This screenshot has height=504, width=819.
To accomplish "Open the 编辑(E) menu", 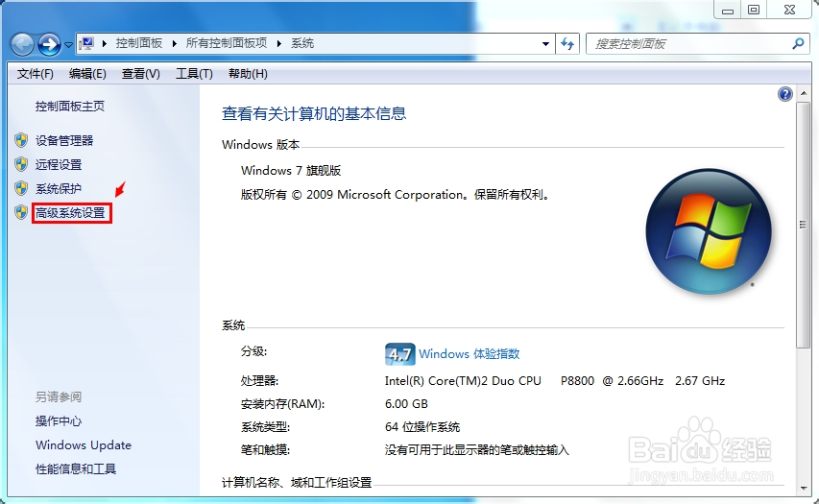I will pyautogui.click(x=87, y=74).
